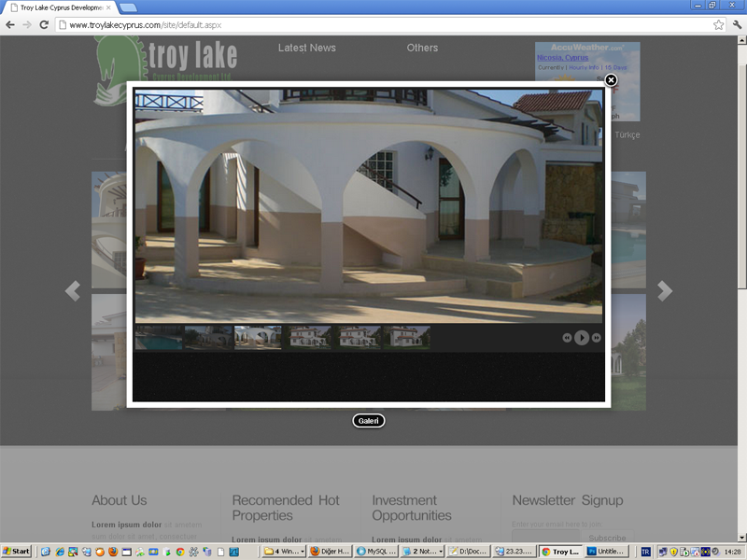Switch to the MySQL taskbar window
This screenshot has width=747, height=560.
[x=376, y=552]
